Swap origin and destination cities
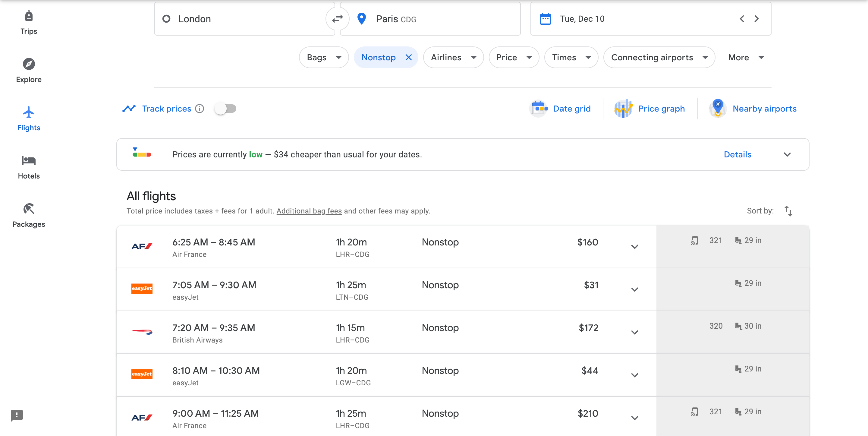This screenshot has height=436, width=868. point(337,19)
